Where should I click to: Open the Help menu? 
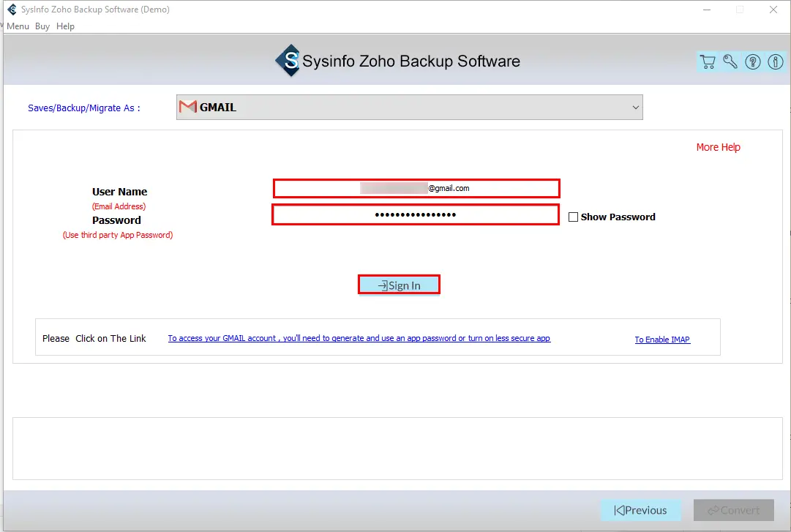pyautogui.click(x=65, y=26)
